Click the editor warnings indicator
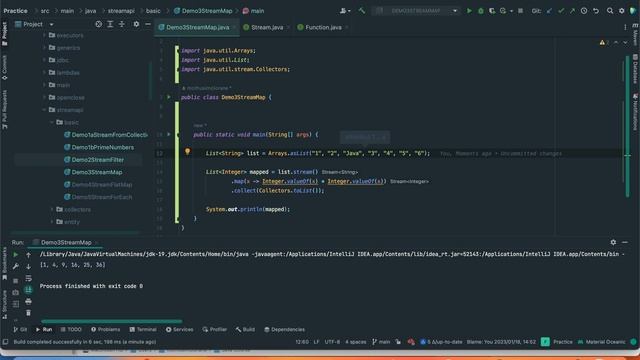Image resolution: width=640 pixels, height=360 pixels. click(604, 42)
